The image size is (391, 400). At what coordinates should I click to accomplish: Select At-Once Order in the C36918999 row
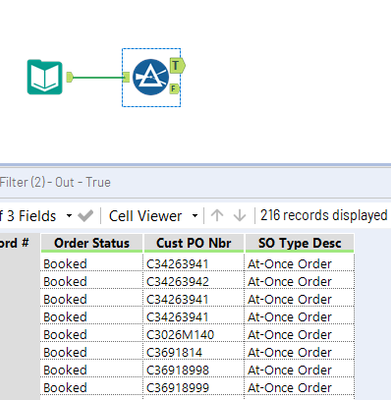point(299,388)
